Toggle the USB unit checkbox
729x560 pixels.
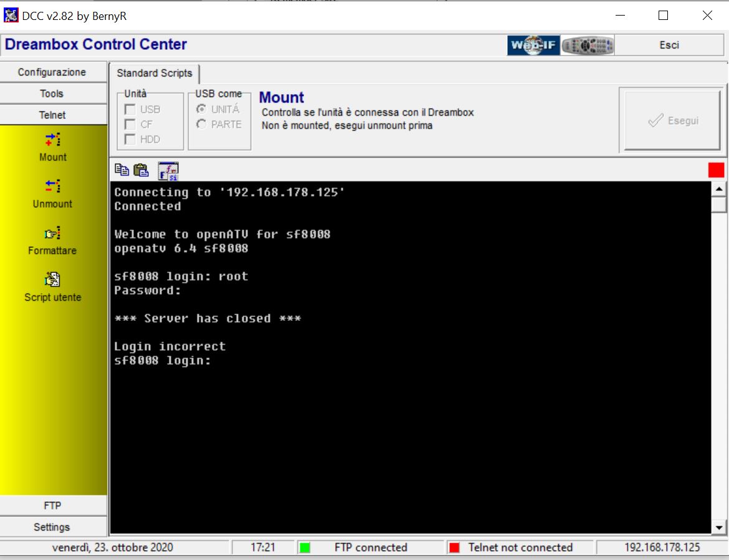130,110
